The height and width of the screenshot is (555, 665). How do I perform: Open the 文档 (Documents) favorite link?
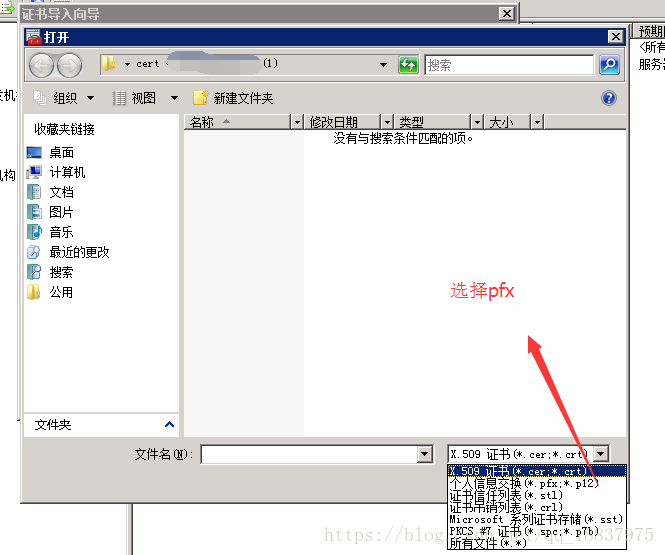click(61, 192)
